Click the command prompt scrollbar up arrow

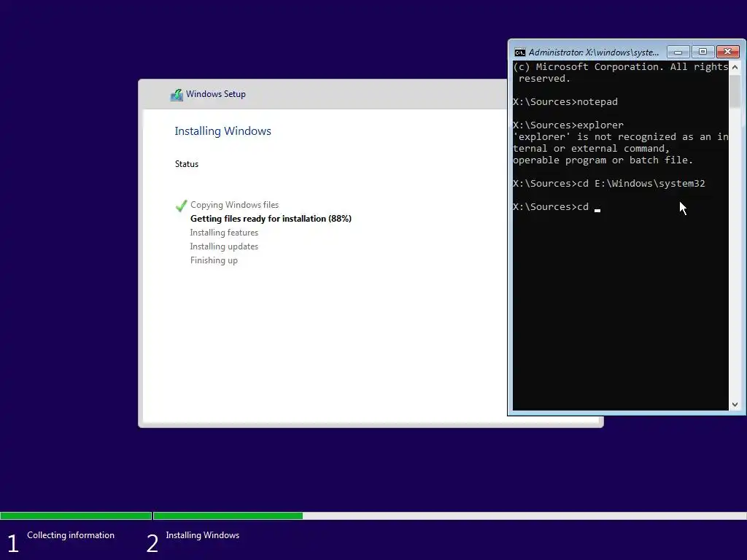735,67
